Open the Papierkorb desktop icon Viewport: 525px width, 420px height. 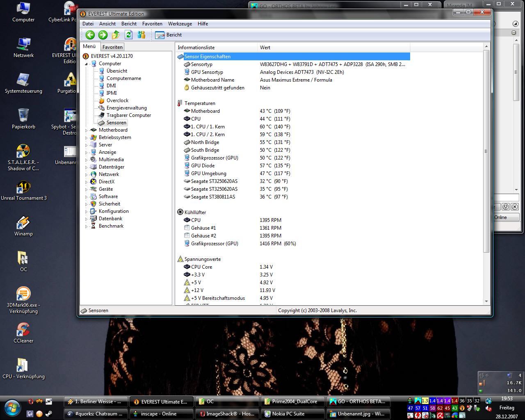(x=23, y=119)
